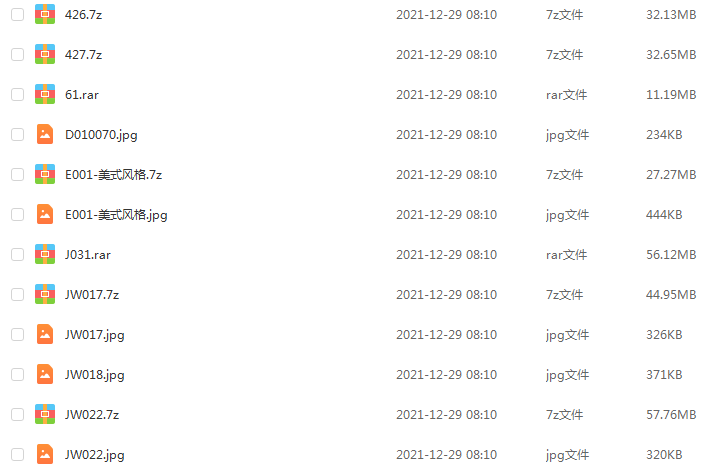The width and height of the screenshot is (726, 470).
Task: Click the archive icon for 426.7z
Action: [45, 14]
